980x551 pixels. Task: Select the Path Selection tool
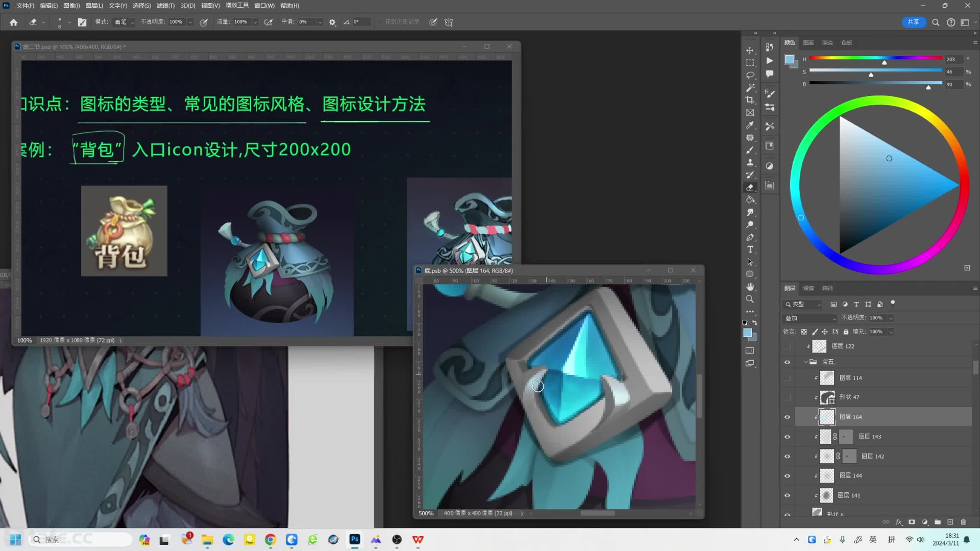click(750, 262)
